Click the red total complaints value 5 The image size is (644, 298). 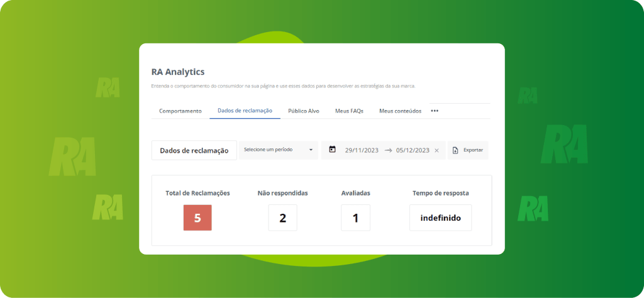click(x=197, y=218)
